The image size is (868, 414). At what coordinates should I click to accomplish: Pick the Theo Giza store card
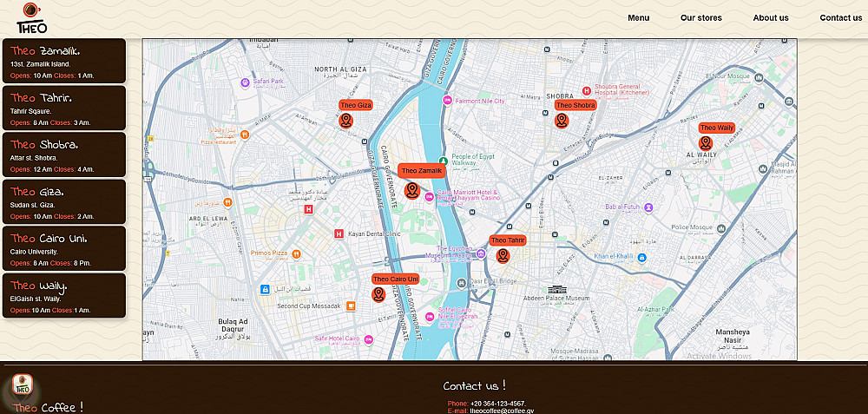[64, 201]
